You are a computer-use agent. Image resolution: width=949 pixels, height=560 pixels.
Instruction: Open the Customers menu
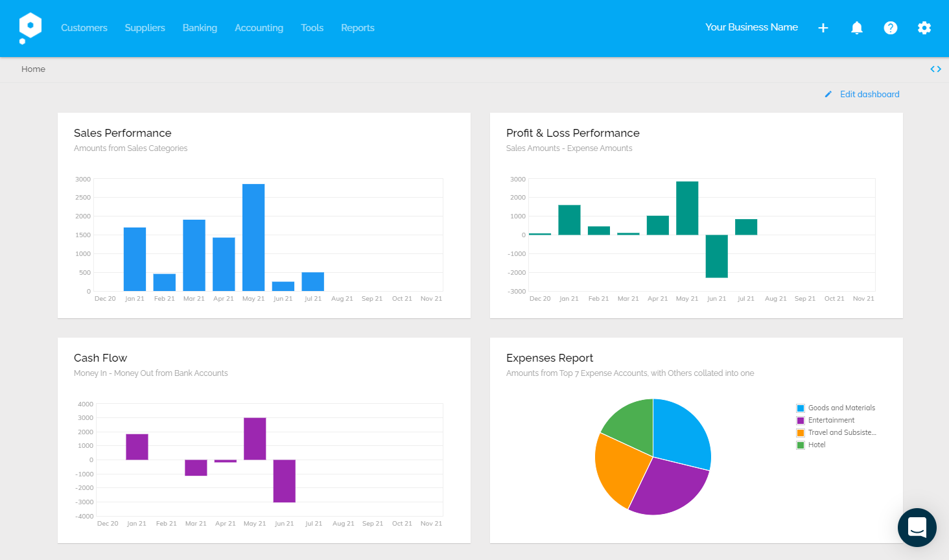tap(84, 28)
